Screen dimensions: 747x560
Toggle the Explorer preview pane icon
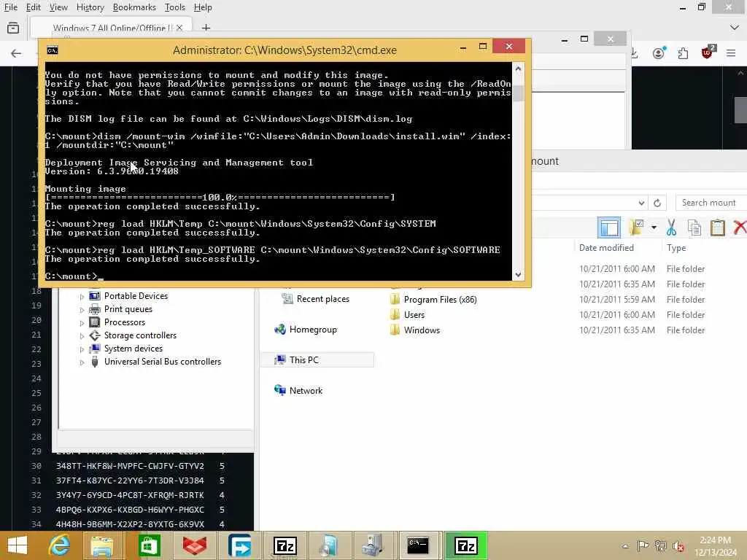coord(609,227)
